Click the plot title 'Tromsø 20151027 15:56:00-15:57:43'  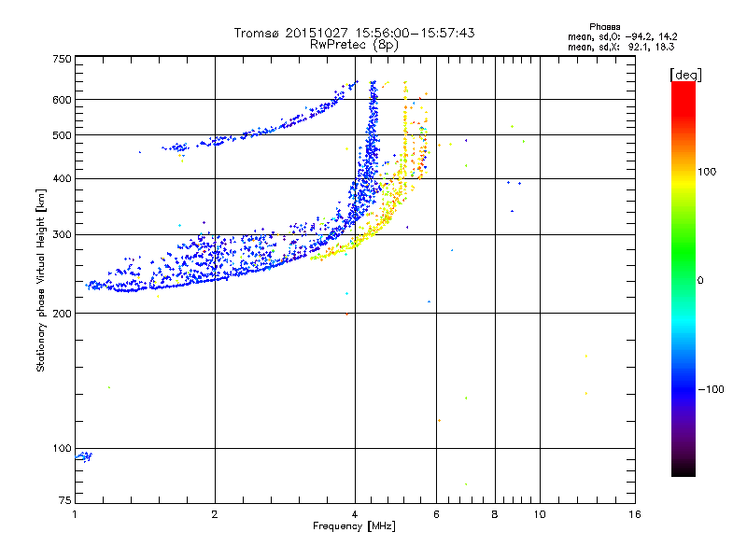pos(354,33)
